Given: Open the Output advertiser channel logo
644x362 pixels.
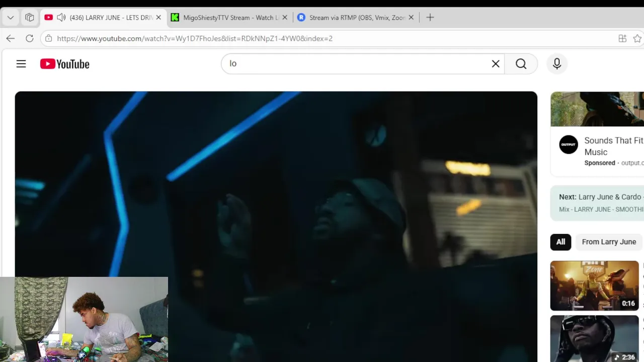Looking at the screenshot, I should [x=569, y=145].
